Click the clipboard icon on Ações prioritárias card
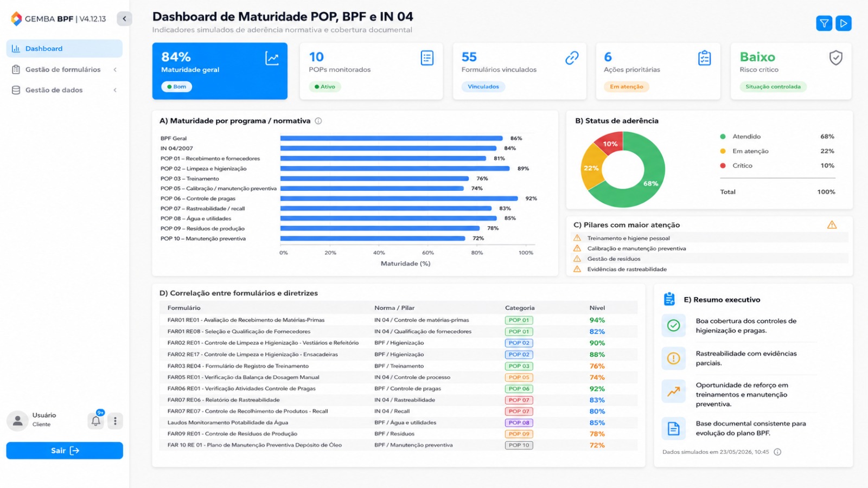This screenshot has width=868, height=488. tap(705, 58)
